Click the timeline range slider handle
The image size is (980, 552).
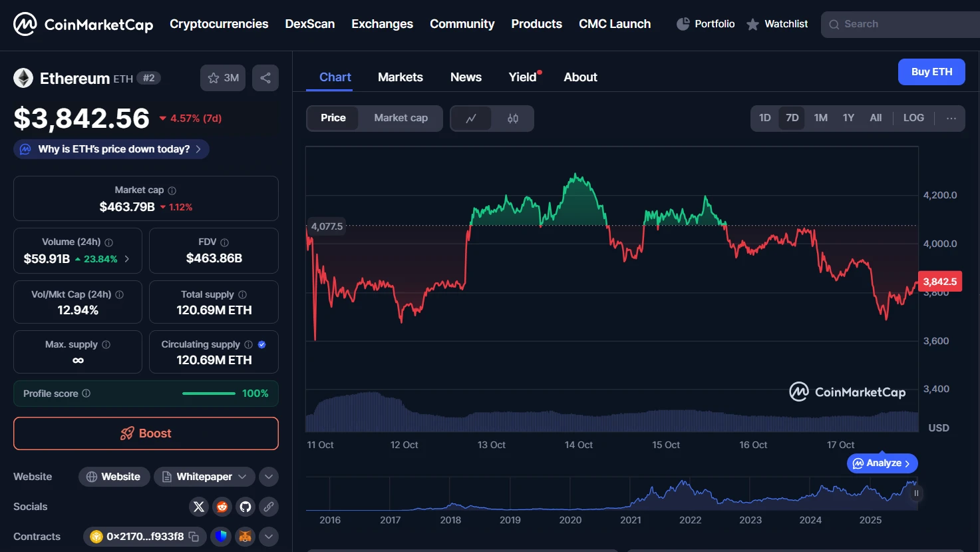coord(916,493)
